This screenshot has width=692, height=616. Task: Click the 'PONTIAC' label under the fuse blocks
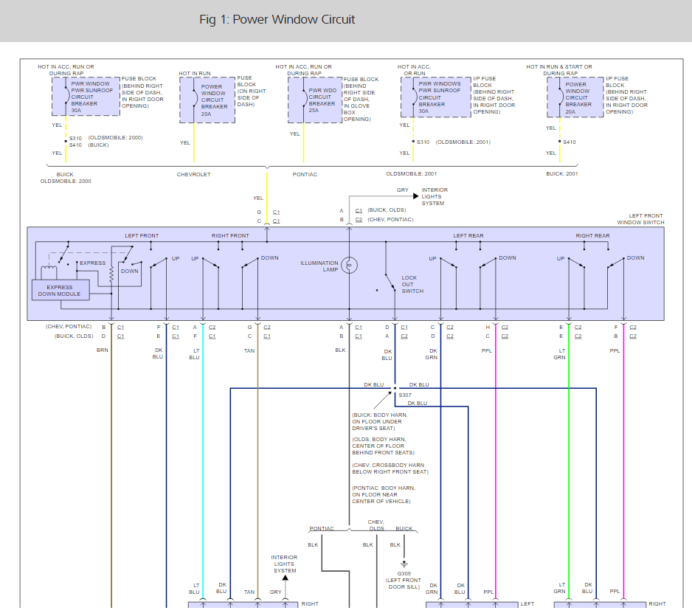(x=305, y=174)
